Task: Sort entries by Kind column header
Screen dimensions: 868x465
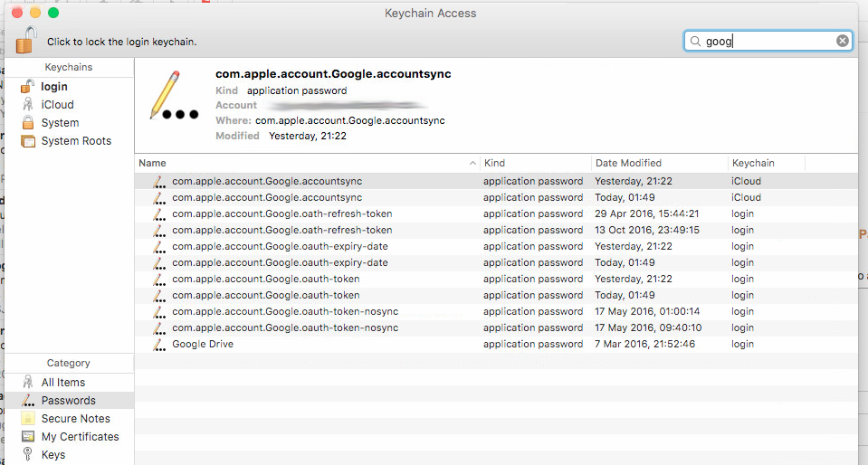Action: pos(534,163)
